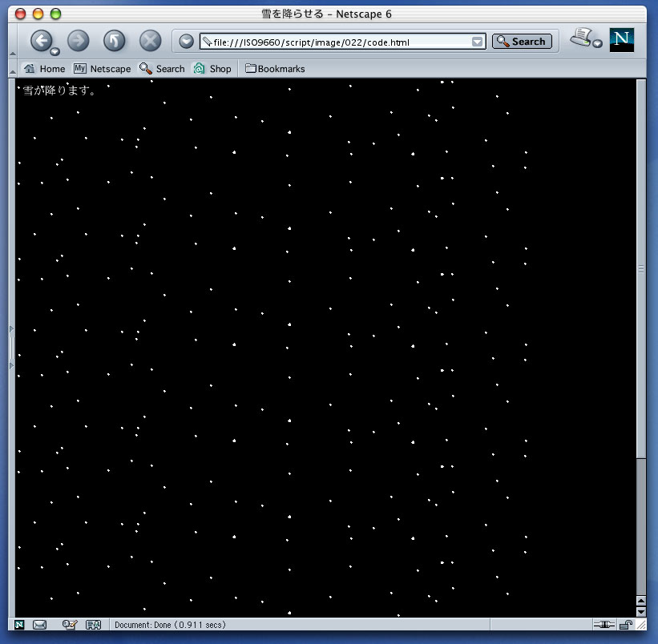This screenshot has width=658, height=644.
Task: Open Mail from the status bar envelope icon
Action: [x=39, y=625]
